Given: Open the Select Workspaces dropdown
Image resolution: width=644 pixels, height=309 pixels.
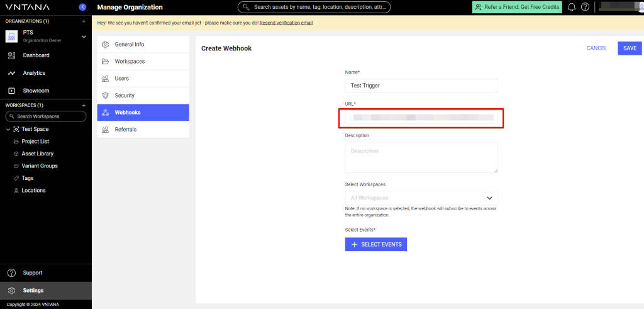Looking at the screenshot, I should point(421,198).
